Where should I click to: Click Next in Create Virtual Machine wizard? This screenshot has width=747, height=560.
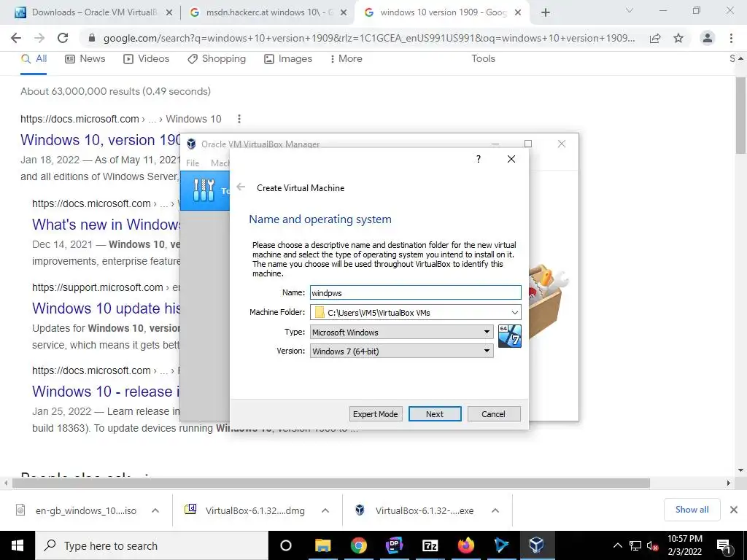tap(435, 414)
